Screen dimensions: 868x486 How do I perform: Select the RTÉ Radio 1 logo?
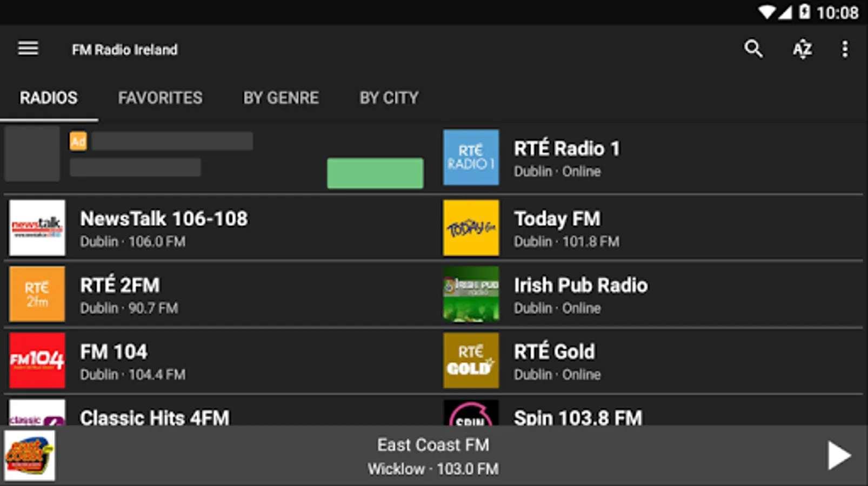pyautogui.click(x=471, y=157)
